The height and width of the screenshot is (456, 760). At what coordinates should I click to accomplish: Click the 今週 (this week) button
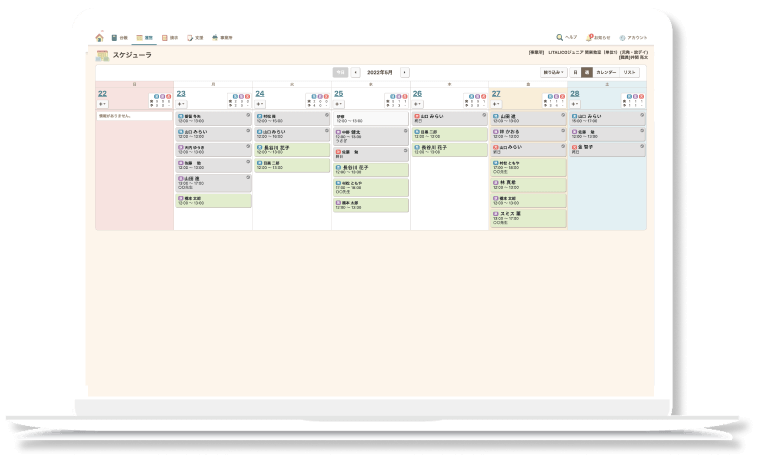click(x=340, y=72)
